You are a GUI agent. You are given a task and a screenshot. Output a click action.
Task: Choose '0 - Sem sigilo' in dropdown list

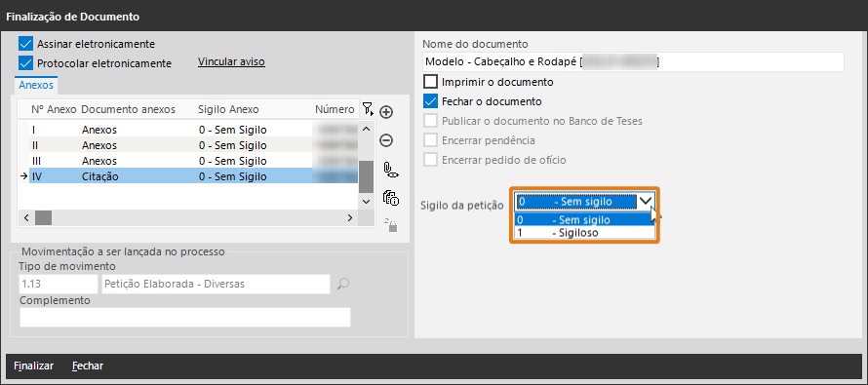click(584, 219)
